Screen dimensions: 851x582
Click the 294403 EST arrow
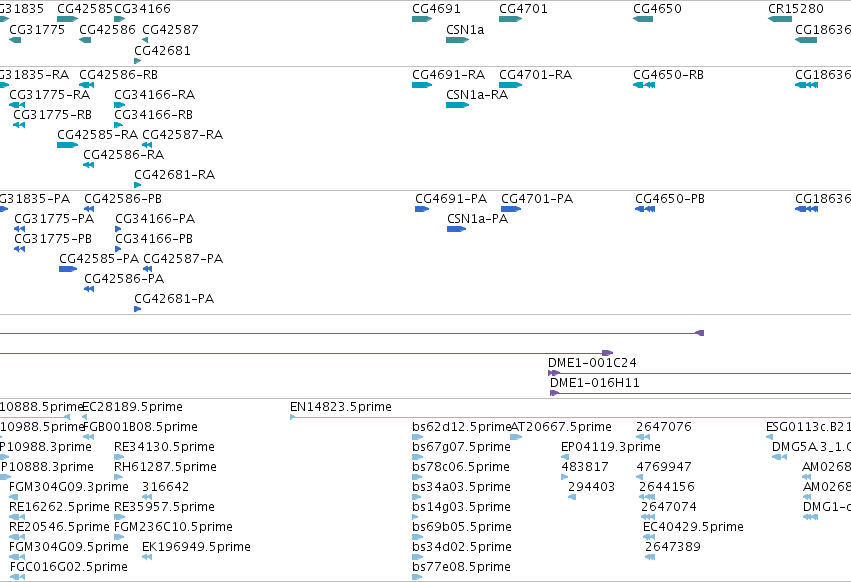tap(572, 497)
